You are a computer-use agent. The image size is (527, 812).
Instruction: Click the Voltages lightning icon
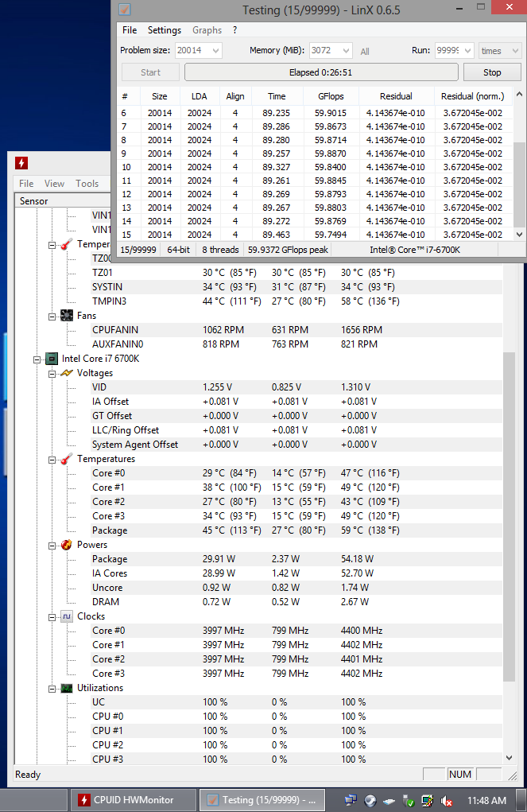click(67, 373)
